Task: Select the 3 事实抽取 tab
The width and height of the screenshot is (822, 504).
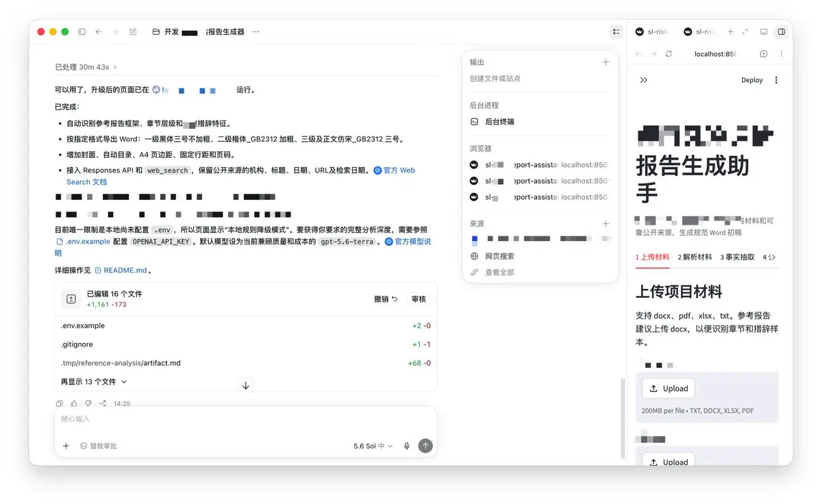Action: 738,257
